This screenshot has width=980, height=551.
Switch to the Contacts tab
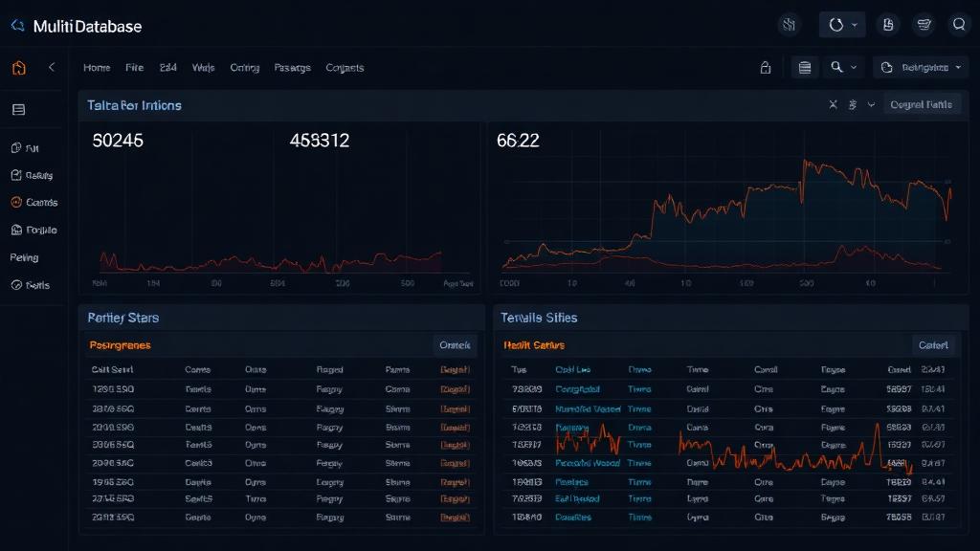click(x=345, y=67)
